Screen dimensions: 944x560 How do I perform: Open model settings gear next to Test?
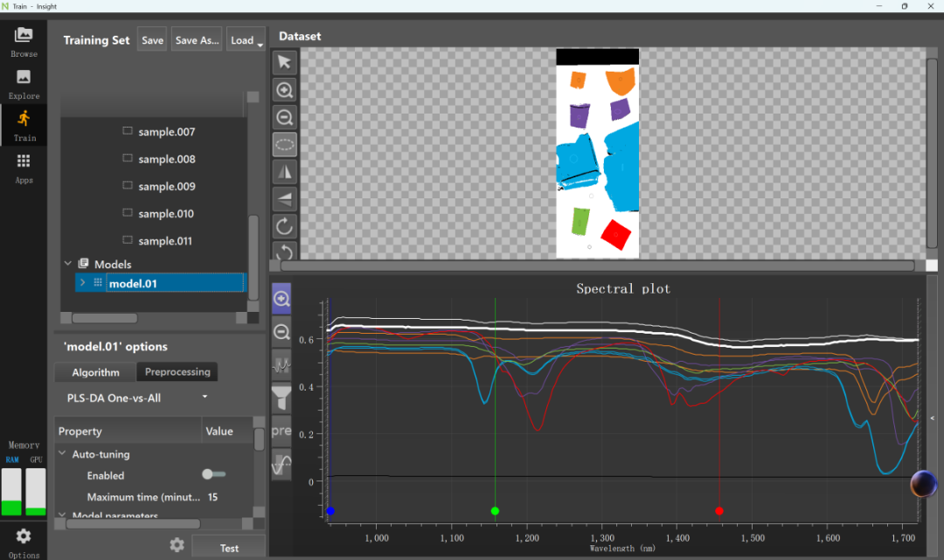177,545
